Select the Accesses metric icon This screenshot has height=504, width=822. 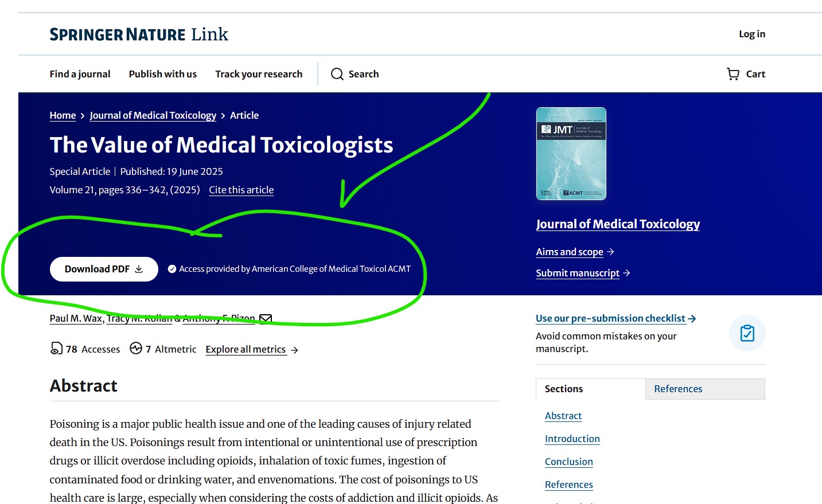(x=56, y=348)
